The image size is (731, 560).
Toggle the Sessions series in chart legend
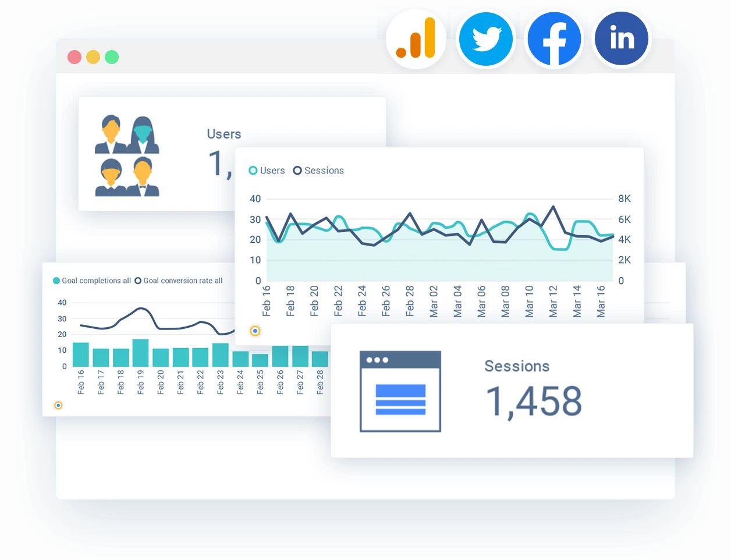[x=318, y=171]
